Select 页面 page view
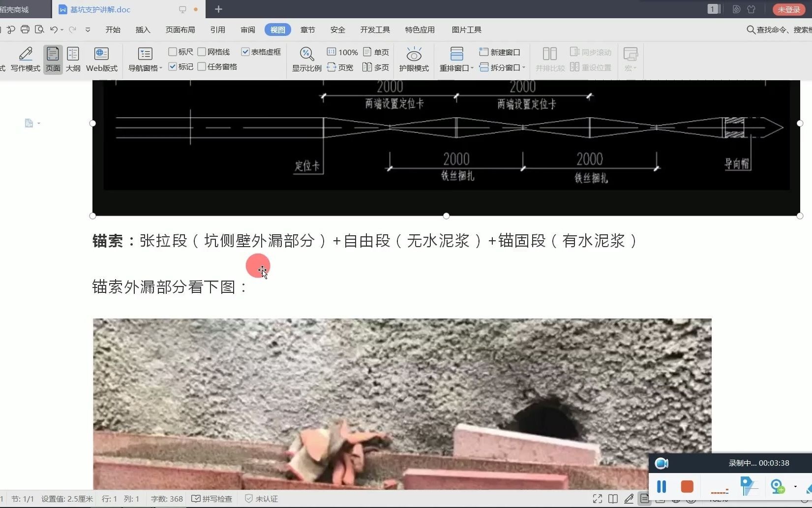Image resolution: width=812 pixels, height=508 pixels. pos(53,59)
